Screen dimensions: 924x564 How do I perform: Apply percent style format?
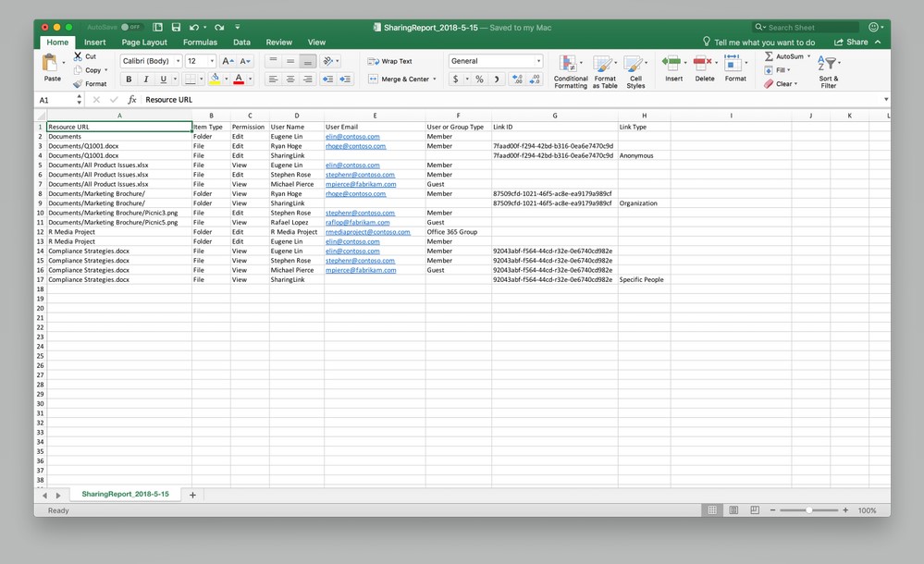[x=480, y=79]
